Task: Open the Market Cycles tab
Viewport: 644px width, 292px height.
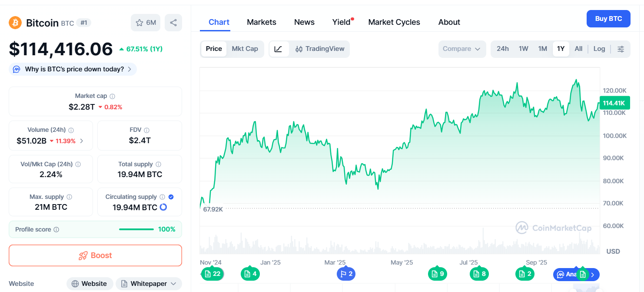Action: click(394, 22)
